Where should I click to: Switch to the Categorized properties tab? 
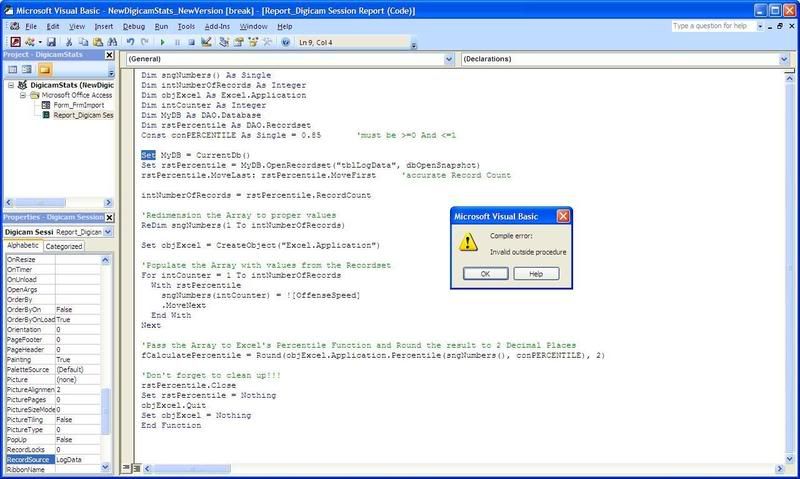tap(64, 246)
